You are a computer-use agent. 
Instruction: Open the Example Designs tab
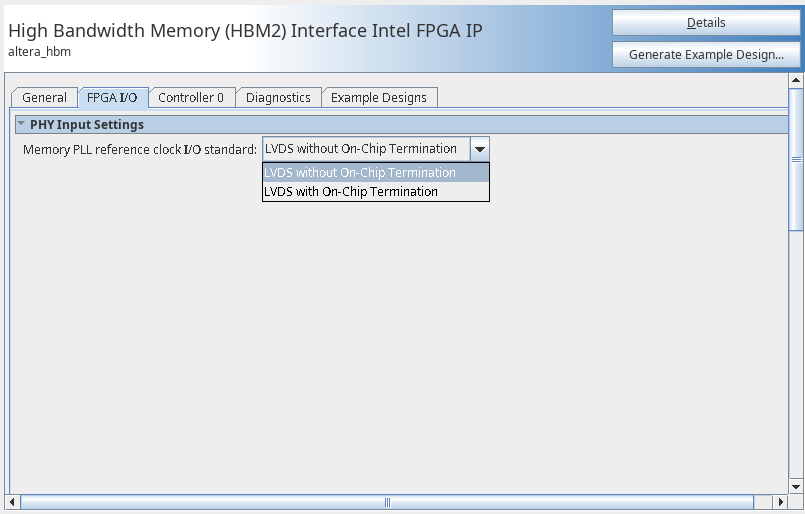[379, 97]
